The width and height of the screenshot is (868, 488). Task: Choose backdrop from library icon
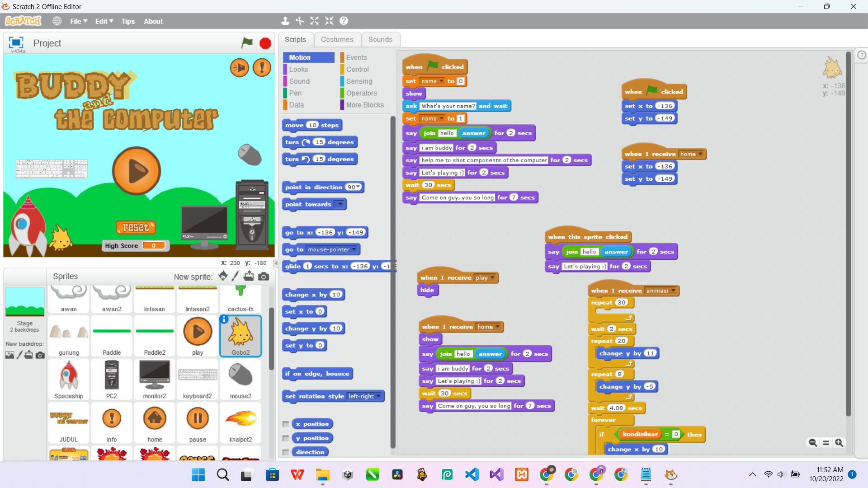(9, 355)
